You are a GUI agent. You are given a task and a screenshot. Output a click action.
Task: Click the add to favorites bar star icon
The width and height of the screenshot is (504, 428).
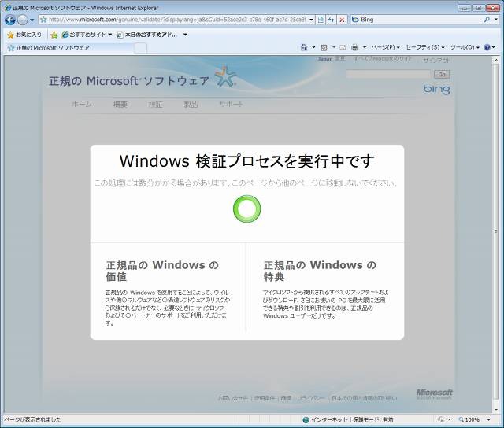(54, 35)
